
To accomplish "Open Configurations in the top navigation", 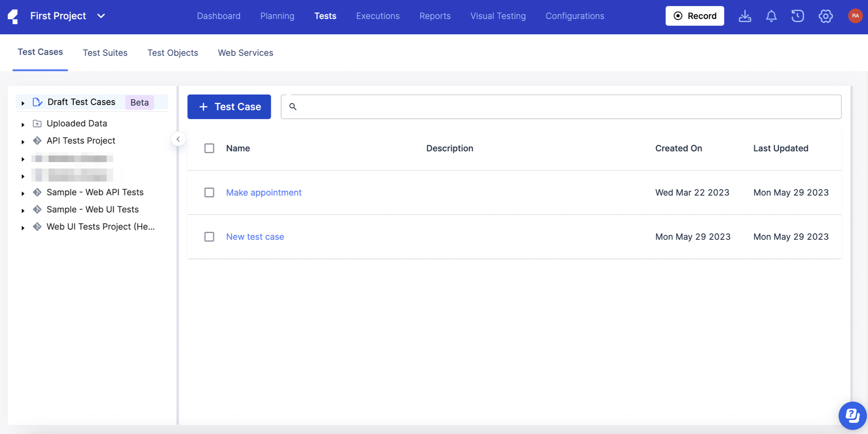I will click(x=575, y=16).
